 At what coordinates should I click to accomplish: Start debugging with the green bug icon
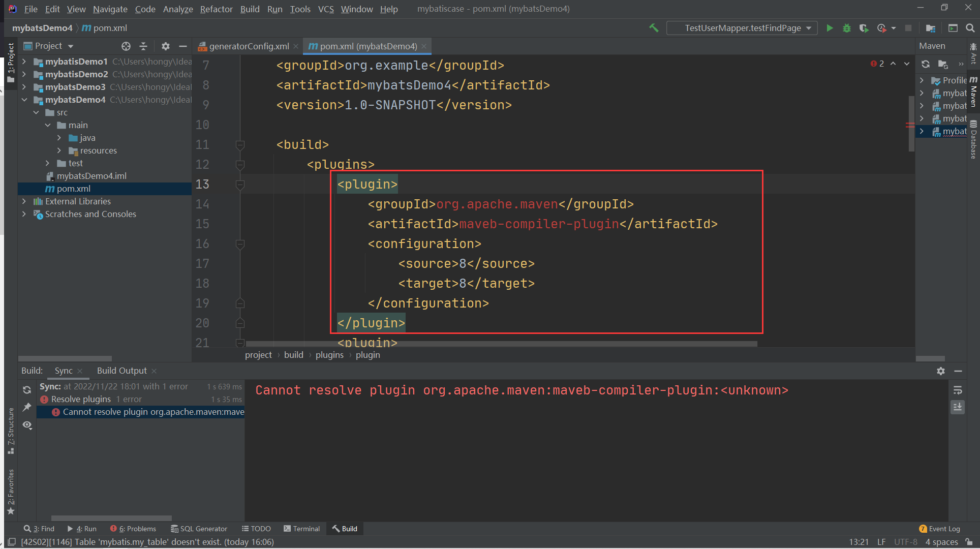[x=847, y=28]
